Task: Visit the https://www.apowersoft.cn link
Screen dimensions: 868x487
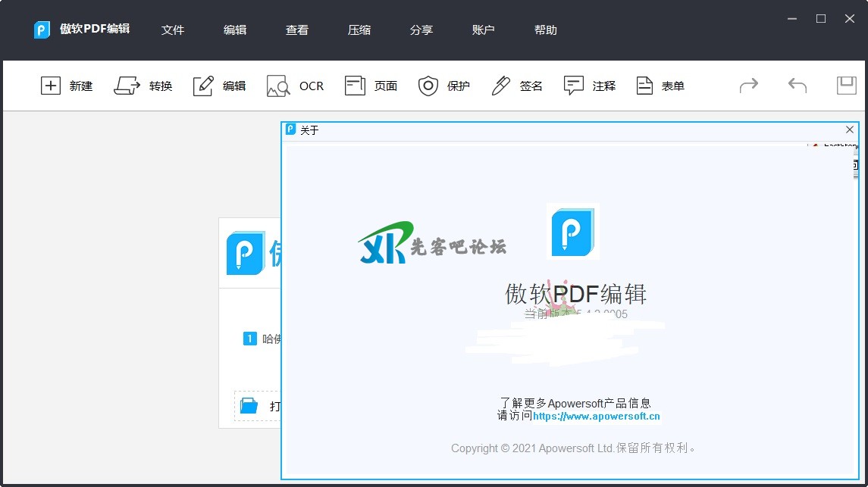Action: point(596,416)
